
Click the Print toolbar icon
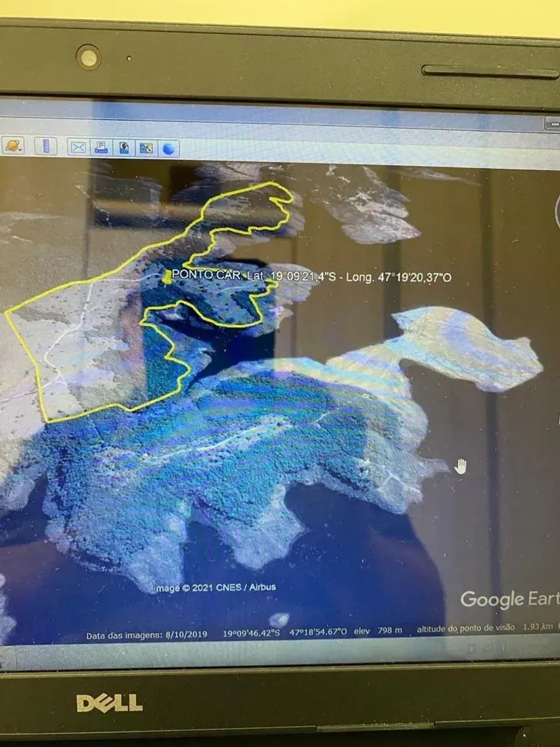(101, 147)
